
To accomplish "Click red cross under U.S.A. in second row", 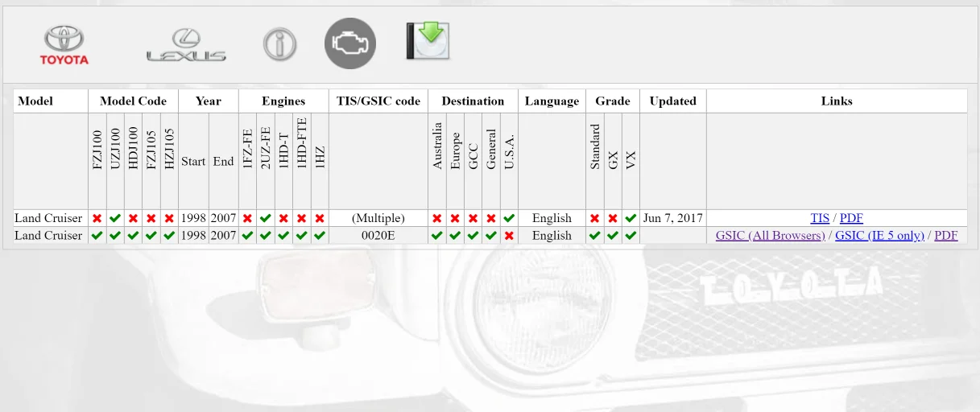I will point(509,236).
